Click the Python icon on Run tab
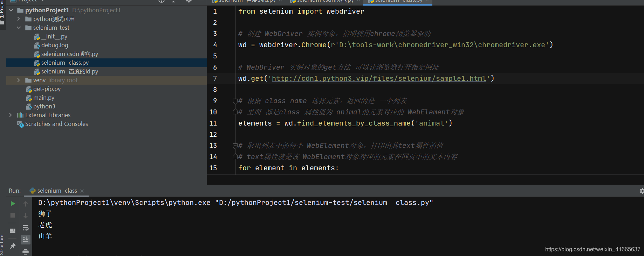644x256 pixels. point(33,191)
